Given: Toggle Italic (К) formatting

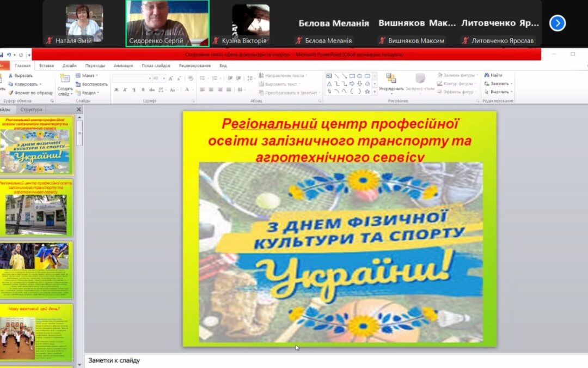Looking at the screenshot, I should [x=125, y=90].
